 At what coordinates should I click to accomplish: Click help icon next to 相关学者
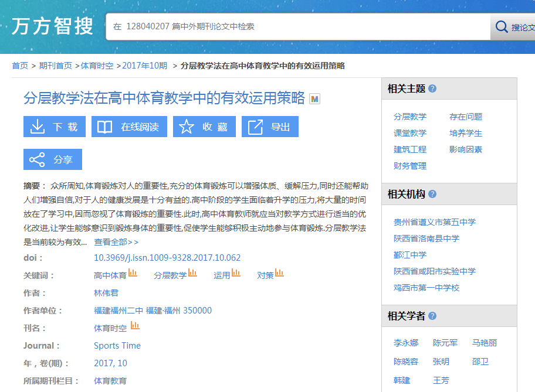(432, 316)
